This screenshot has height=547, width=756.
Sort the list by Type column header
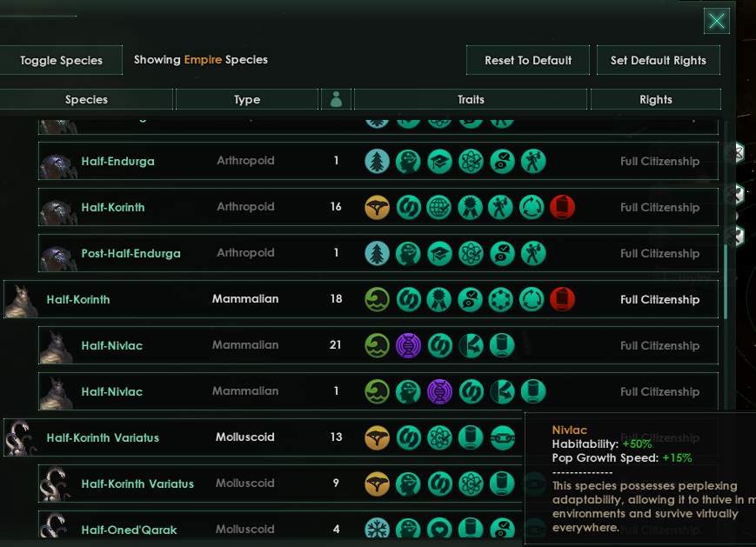[247, 99]
